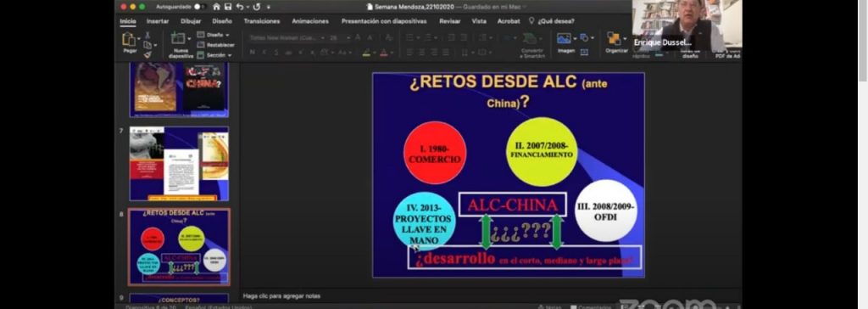The width and height of the screenshot is (868, 309).
Task: Click the Home icon in title bar
Action: coord(216,7)
